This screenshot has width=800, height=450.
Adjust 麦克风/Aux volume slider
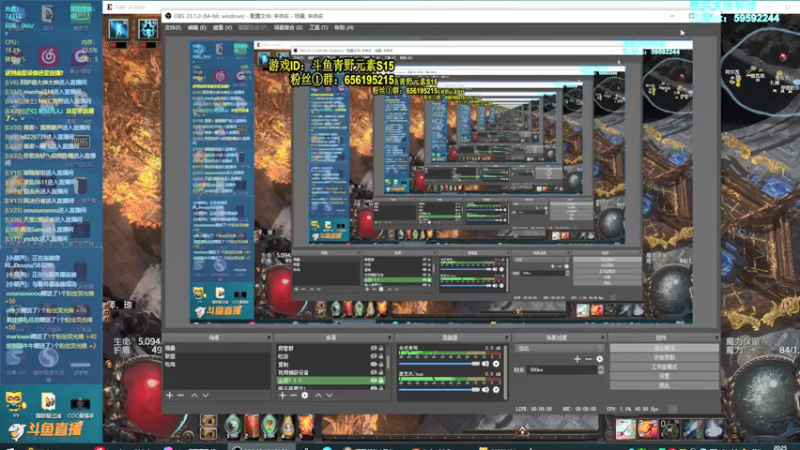[x=439, y=390]
